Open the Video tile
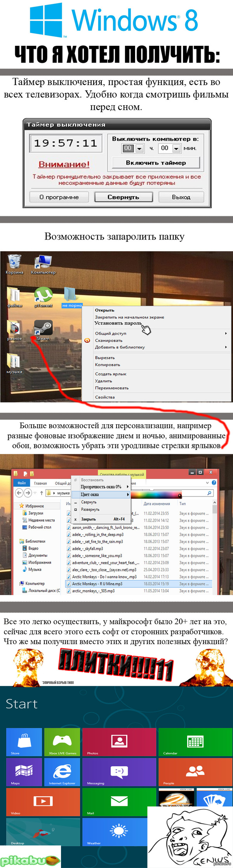The height and width of the screenshot is (868, 233). [x=43, y=802]
